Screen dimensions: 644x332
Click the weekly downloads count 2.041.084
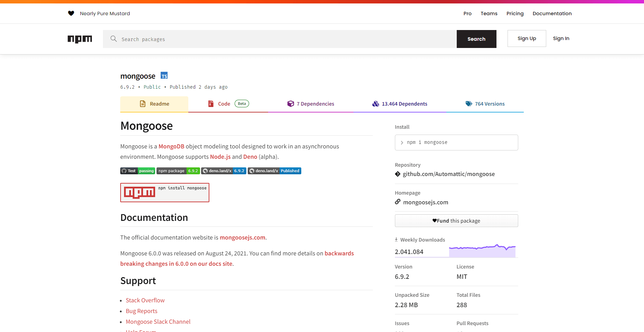point(409,252)
